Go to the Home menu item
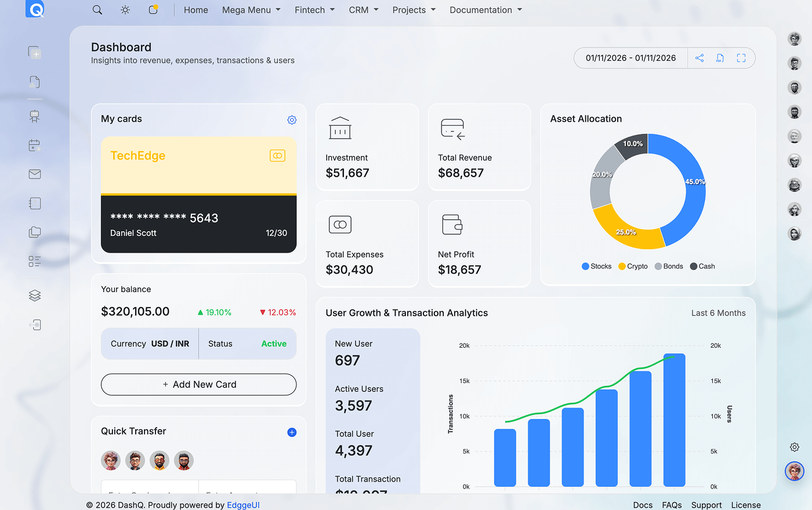Image resolution: width=812 pixels, height=510 pixels. pos(195,9)
